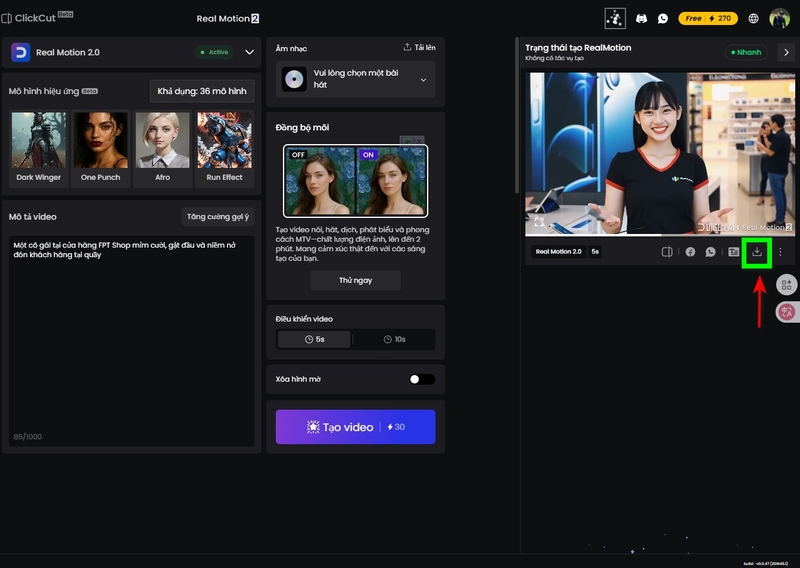Click the video progress bar
The width and height of the screenshot is (800, 568).
click(x=660, y=235)
